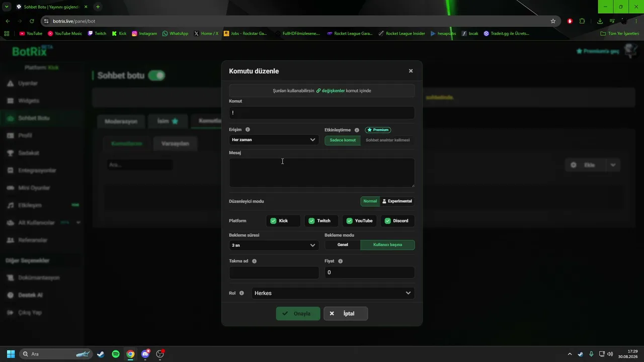Expand the arrow beside Ekle
644x362 pixels.
tap(613, 165)
